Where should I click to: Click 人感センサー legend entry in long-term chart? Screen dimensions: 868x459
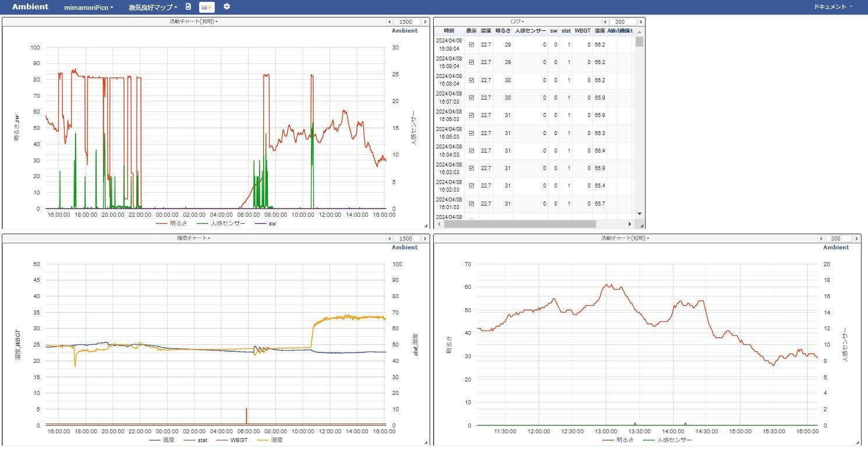click(x=221, y=223)
